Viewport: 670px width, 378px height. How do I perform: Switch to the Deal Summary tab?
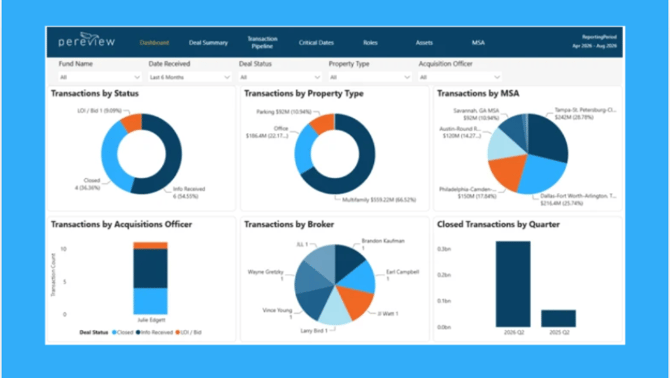[208, 43]
